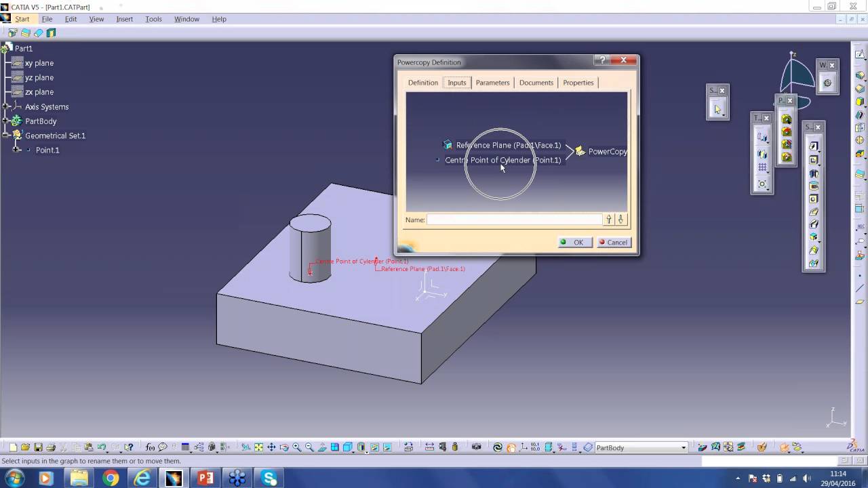Click the Undo arrow icon

point(100,447)
